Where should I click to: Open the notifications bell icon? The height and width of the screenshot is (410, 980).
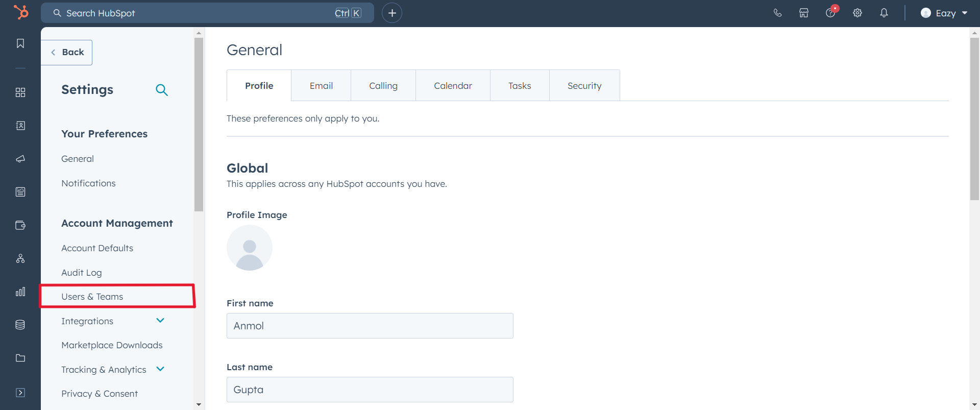[x=884, y=13]
